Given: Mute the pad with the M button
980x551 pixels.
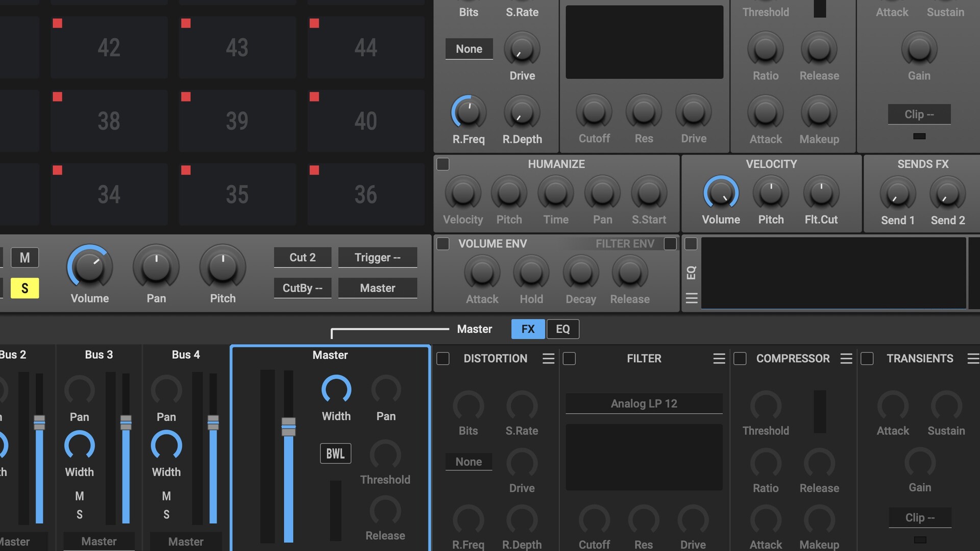Looking at the screenshot, I should (24, 258).
